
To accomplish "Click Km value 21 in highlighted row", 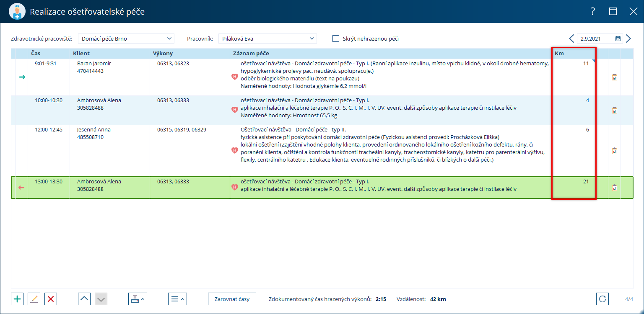I will click(586, 182).
